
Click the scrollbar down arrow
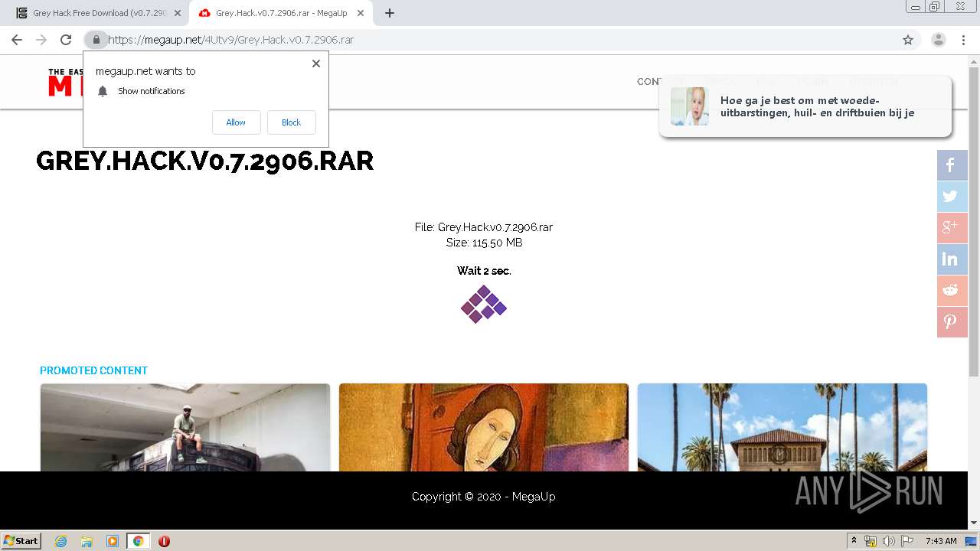point(974,523)
